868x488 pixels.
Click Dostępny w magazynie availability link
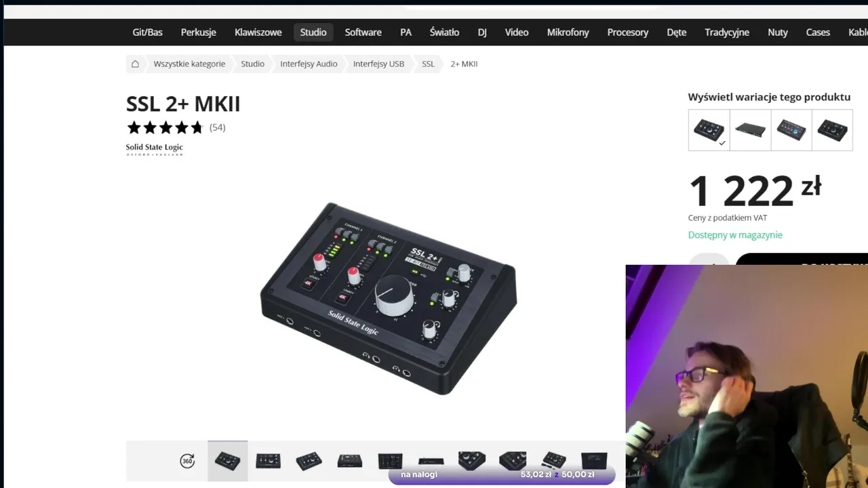735,235
